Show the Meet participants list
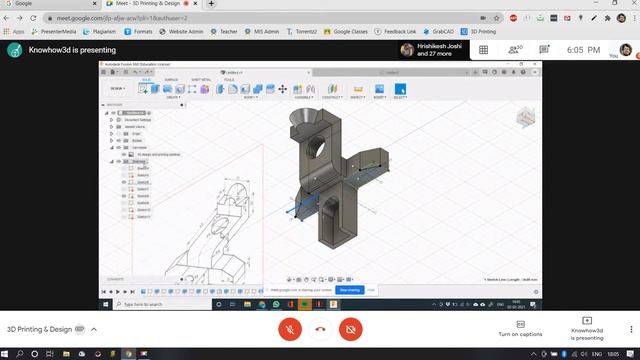This screenshot has height=360, width=640. pos(515,50)
